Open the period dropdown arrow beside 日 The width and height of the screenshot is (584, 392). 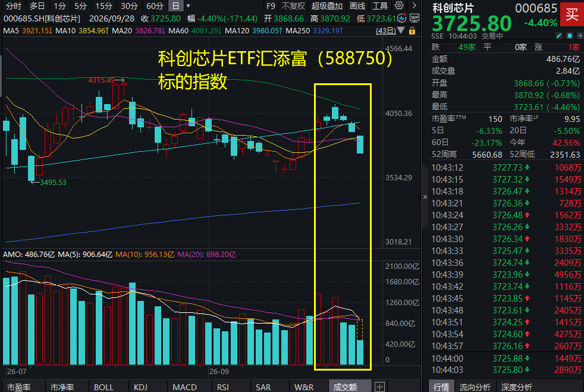tap(188, 6)
